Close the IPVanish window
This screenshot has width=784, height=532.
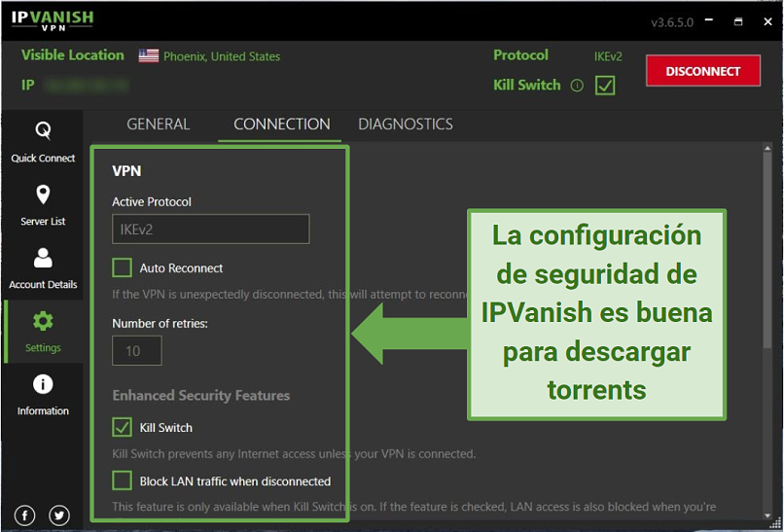pos(768,21)
